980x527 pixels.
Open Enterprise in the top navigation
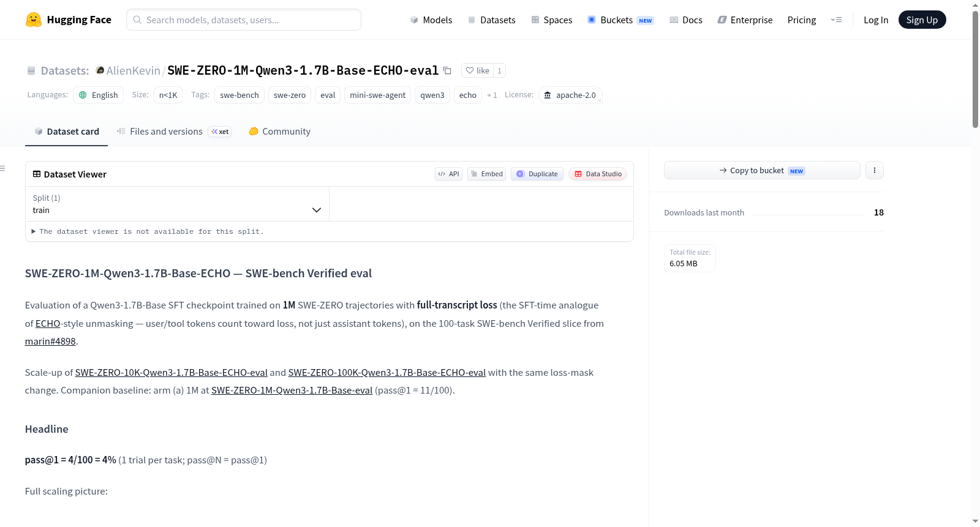click(x=745, y=20)
